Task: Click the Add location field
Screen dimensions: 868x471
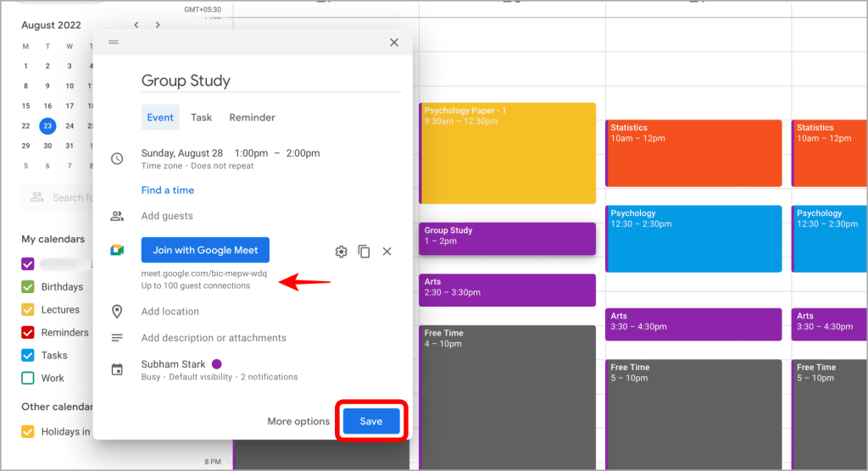Action: [x=170, y=311]
